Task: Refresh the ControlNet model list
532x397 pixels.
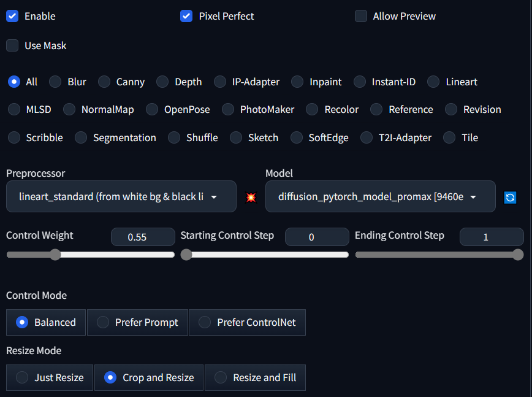Action: pyautogui.click(x=510, y=198)
